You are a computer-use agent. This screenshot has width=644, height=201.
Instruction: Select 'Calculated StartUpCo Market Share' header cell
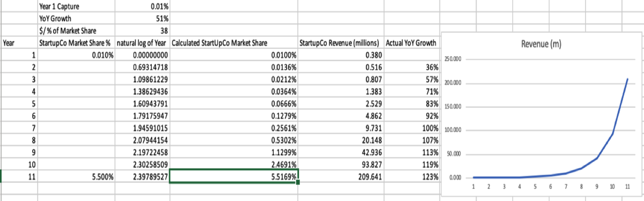coord(233,42)
